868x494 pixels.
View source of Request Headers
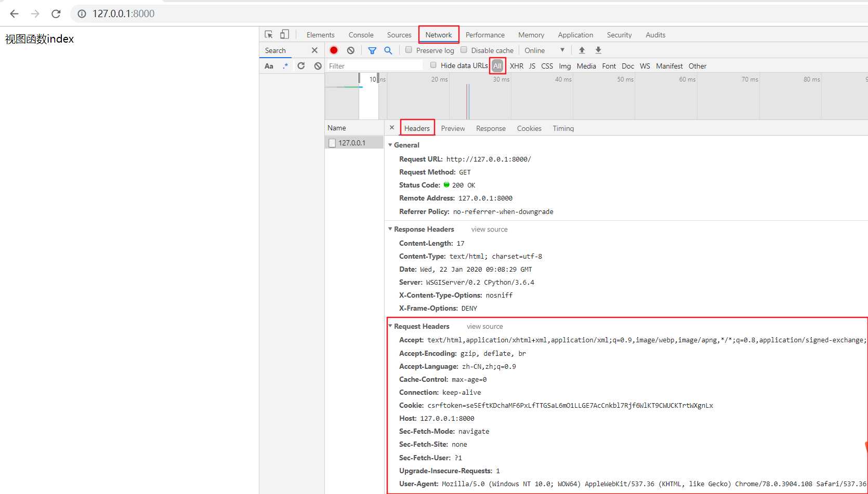pos(484,326)
